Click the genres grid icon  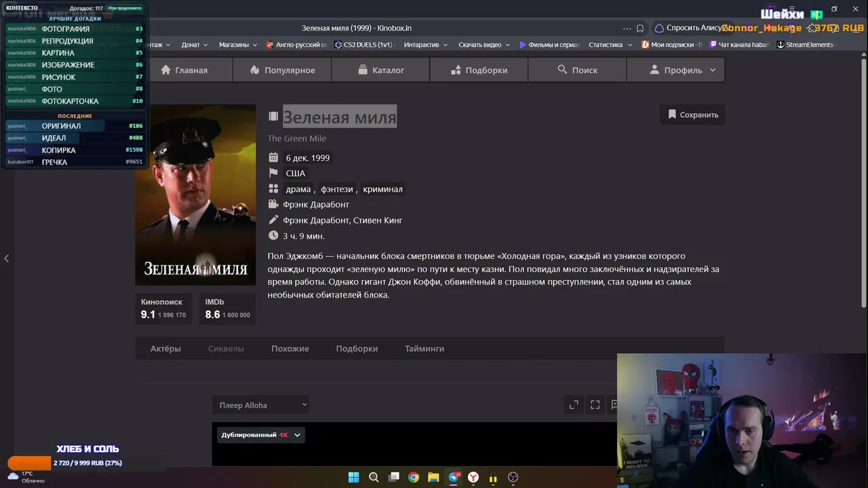click(273, 188)
